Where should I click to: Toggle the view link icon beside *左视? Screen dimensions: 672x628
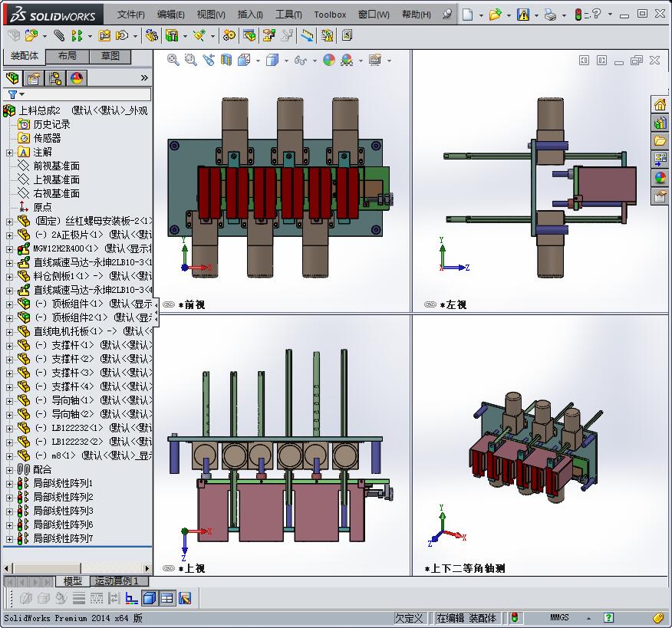point(430,304)
